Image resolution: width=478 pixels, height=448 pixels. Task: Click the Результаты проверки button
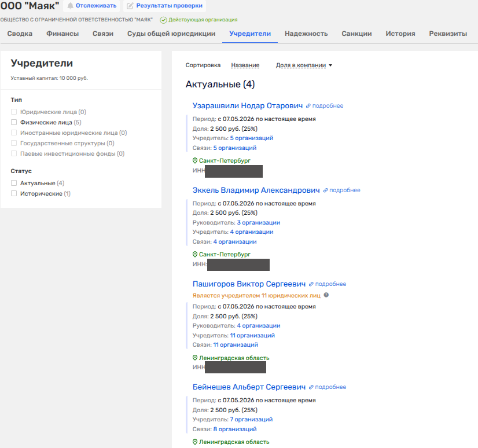click(x=164, y=6)
